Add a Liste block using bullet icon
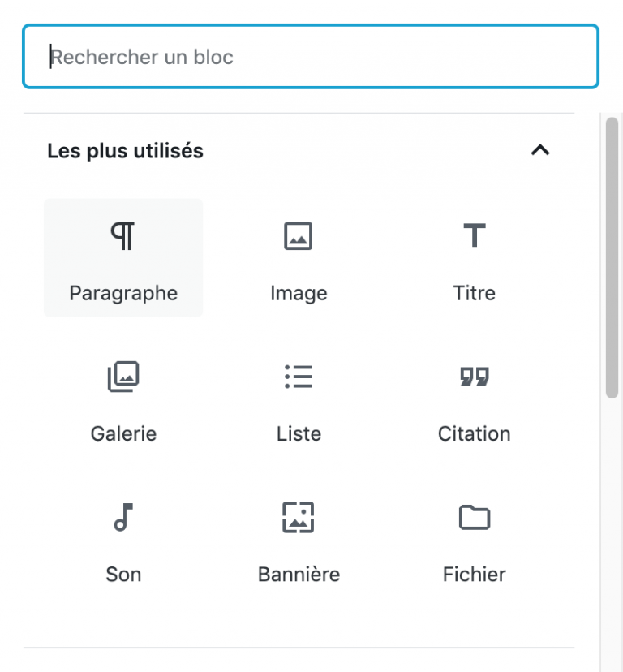The image size is (623, 672). point(299,377)
